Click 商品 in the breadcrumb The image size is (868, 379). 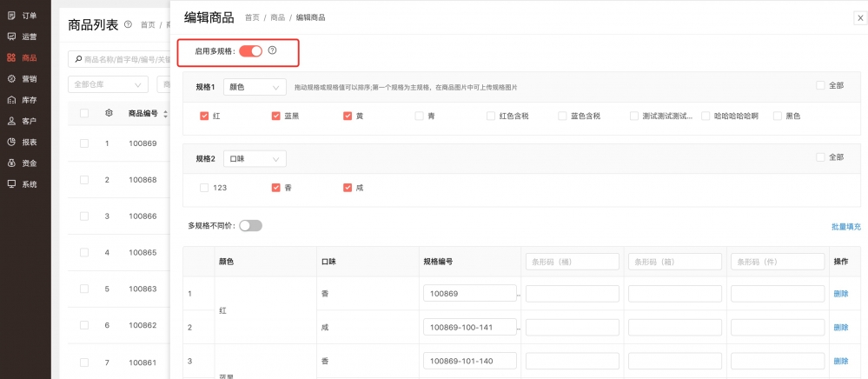pyautogui.click(x=278, y=17)
